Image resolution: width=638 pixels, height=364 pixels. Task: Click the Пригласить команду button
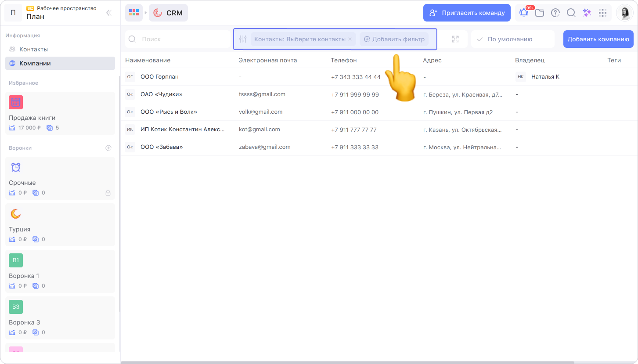467,13
